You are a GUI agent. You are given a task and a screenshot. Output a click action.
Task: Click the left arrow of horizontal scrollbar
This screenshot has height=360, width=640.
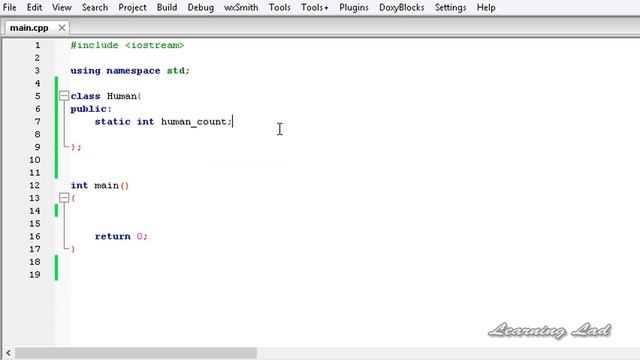click(8, 353)
